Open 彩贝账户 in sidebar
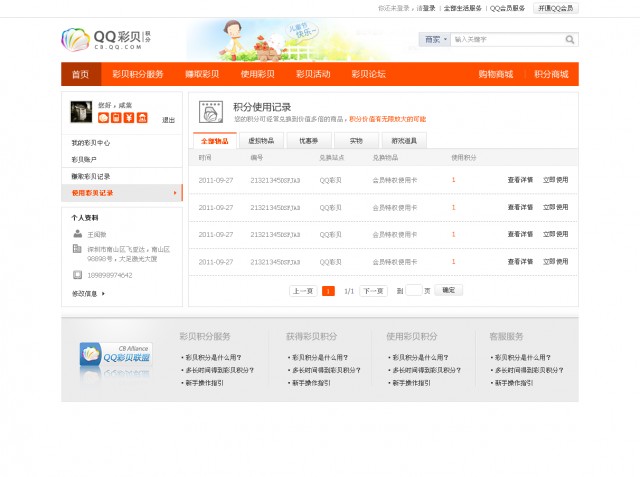 point(84,160)
